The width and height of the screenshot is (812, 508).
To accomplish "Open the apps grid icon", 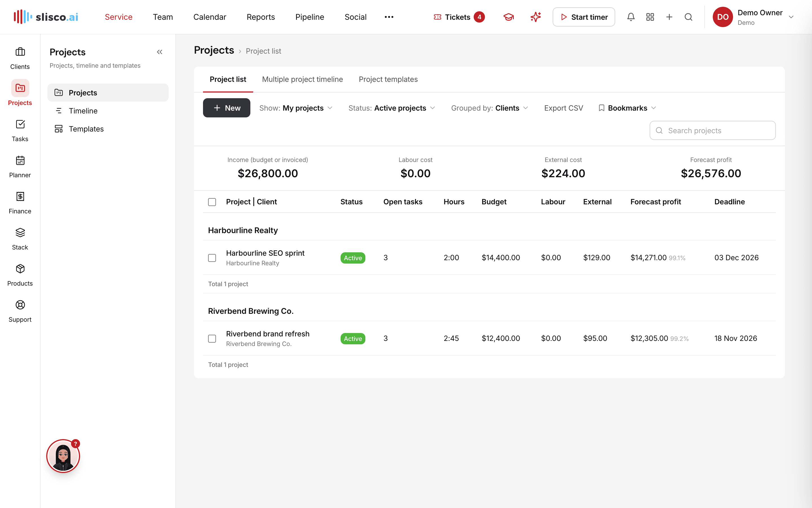I will (650, 17).
